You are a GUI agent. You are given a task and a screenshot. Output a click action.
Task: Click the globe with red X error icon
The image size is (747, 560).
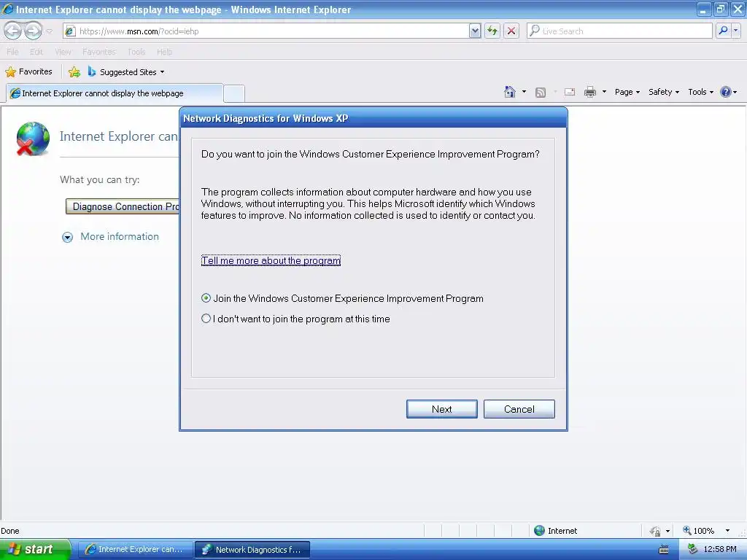click(x=32, y=139)
